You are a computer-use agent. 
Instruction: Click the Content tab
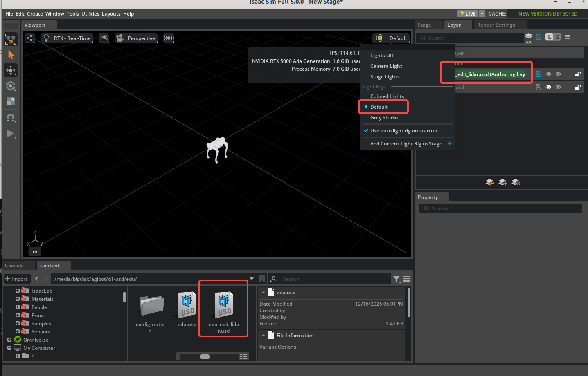(50, 266)
